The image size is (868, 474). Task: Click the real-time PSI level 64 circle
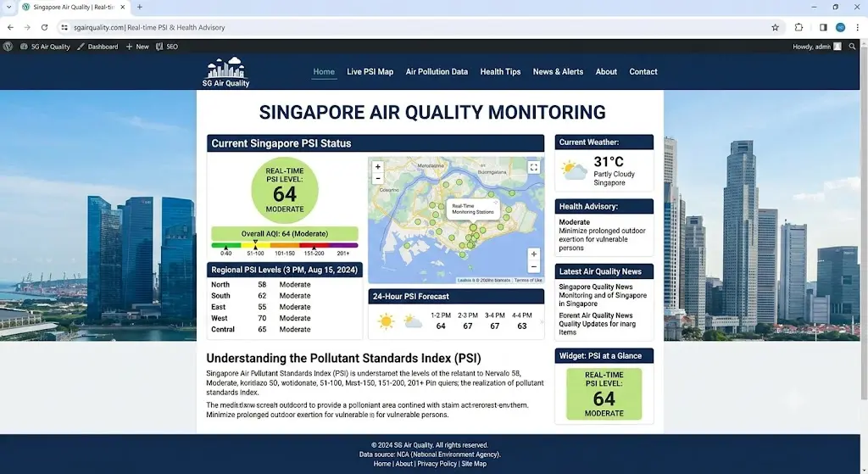(x=285, y=190)
